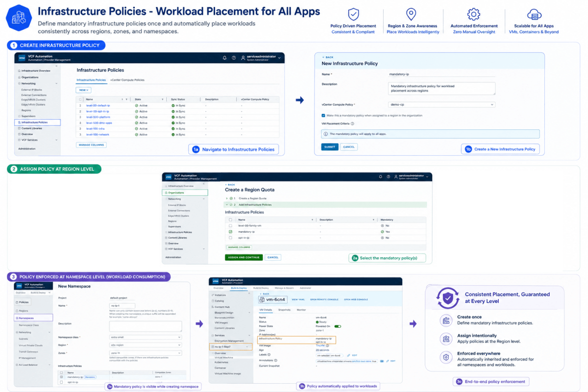Click Assign intentionally icon in summary card
Screen dimensions: 588x392
point(446,339)
